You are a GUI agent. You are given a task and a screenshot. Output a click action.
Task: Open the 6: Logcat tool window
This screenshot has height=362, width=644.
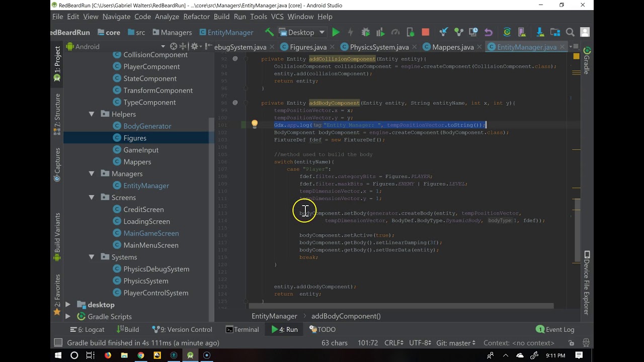click(88, 329)
